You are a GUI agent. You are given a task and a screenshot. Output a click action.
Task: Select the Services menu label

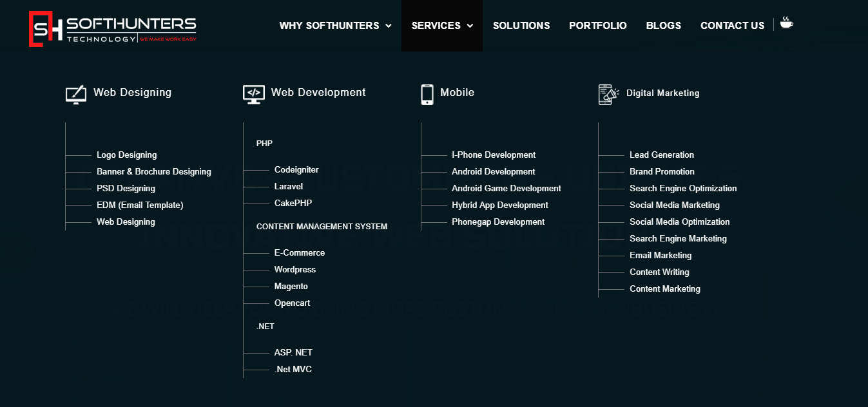coord(436,26)
